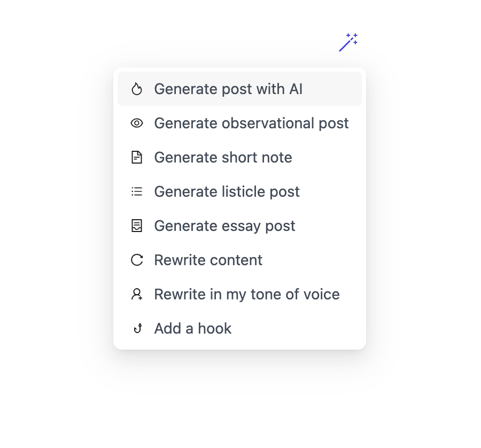Choose Generate short note
481x448 pixels.
click(x=223, y=157)
